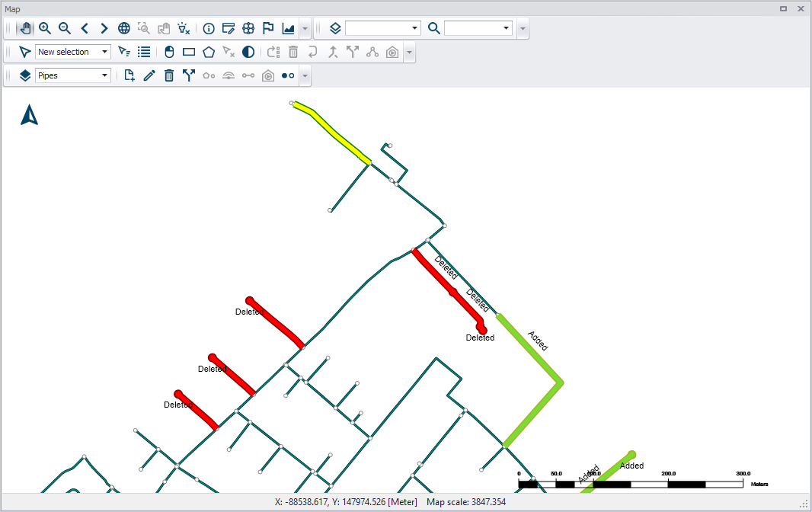Viewport: 812px width, 512px height.
Task: Maximize the Map panel
Action: [784, 9]
